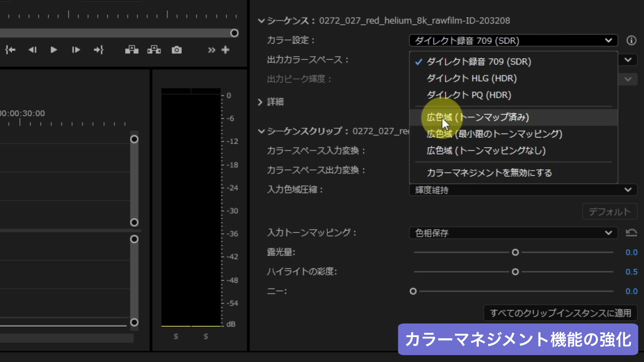Step forward one frame

pyautogui.click(x=76, y=50)
